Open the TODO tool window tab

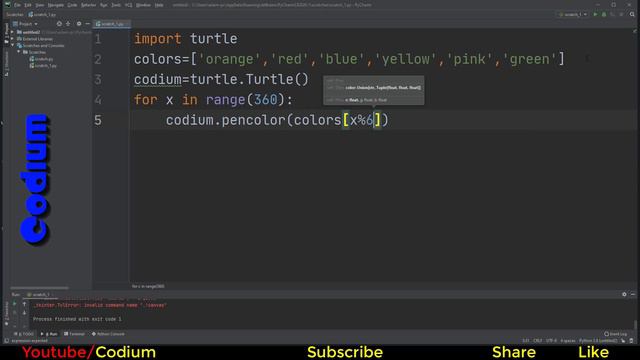pos(24,334)
